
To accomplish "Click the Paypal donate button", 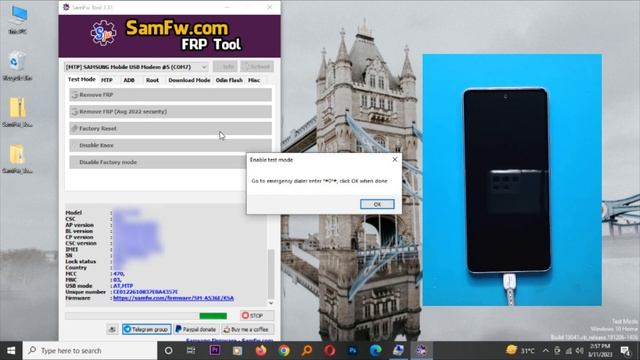I will click(x=196, y=329).
